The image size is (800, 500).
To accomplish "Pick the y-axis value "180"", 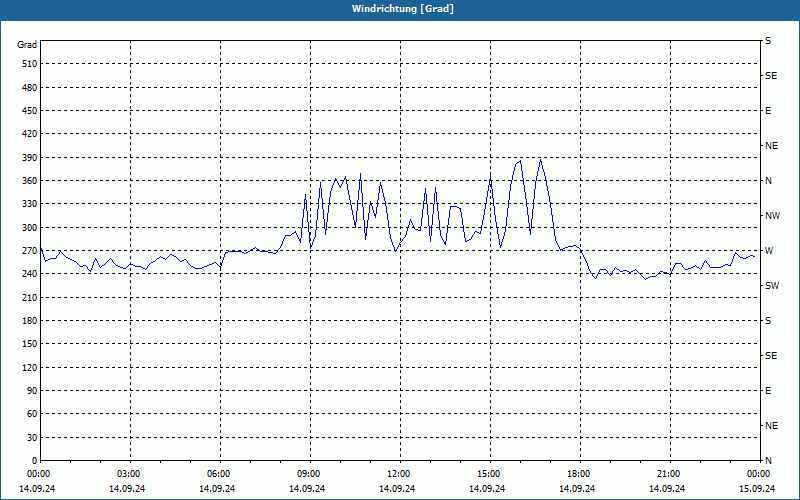I will pyautogui.click(x=30, y=321).
